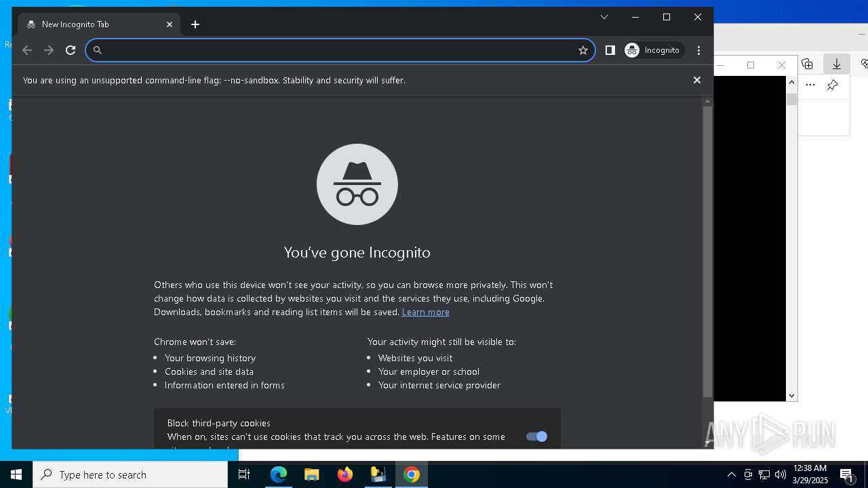Click the Information entered in forms bullet
Image resolution: width=868 pixels, height=488 pixels.
(x=224, y=385)
